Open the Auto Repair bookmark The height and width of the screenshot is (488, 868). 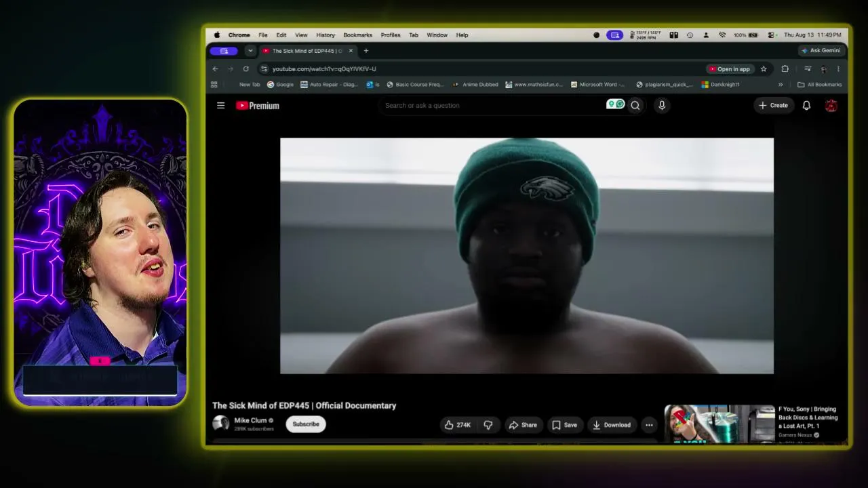coord(330,85)
